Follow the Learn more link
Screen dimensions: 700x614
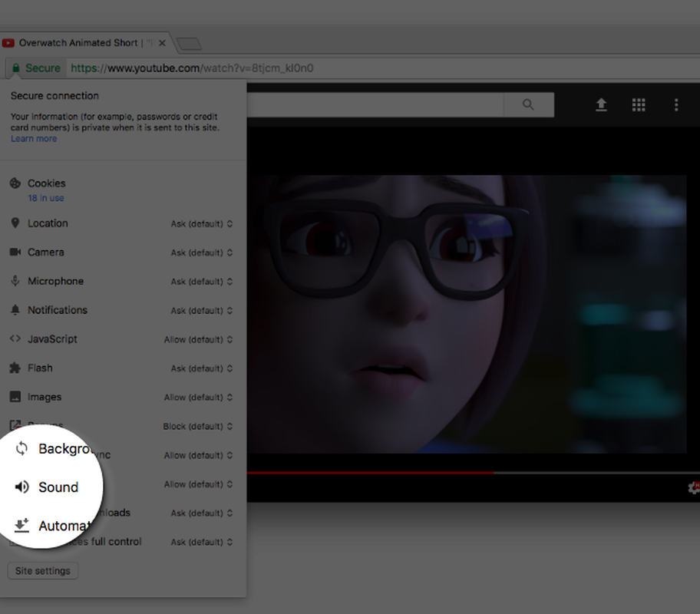tap(34, 139)
